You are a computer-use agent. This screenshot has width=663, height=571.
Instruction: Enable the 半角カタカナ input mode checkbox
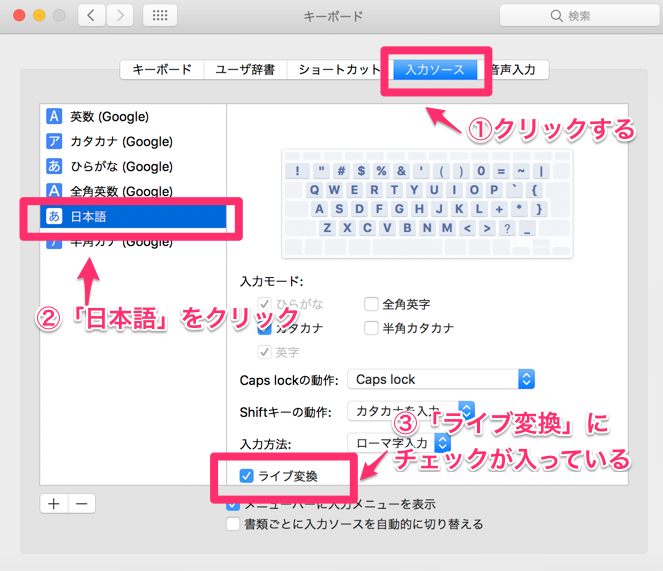tap(371, 327)
